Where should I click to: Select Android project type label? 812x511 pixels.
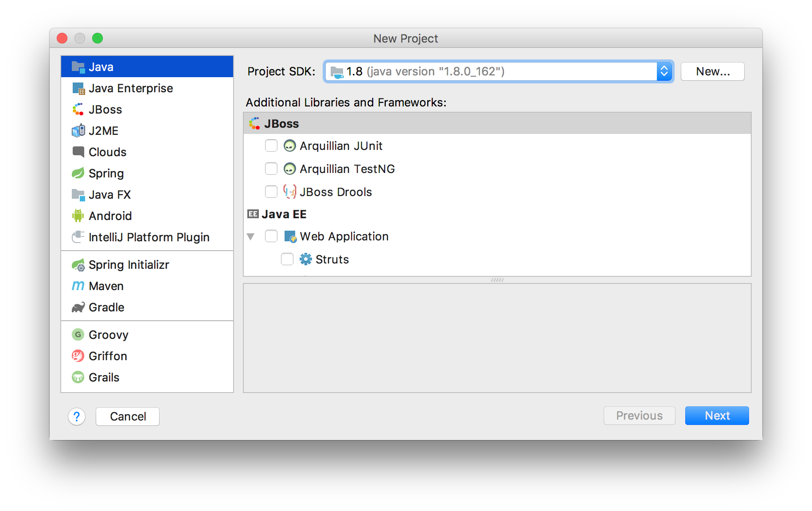point(110,216)
